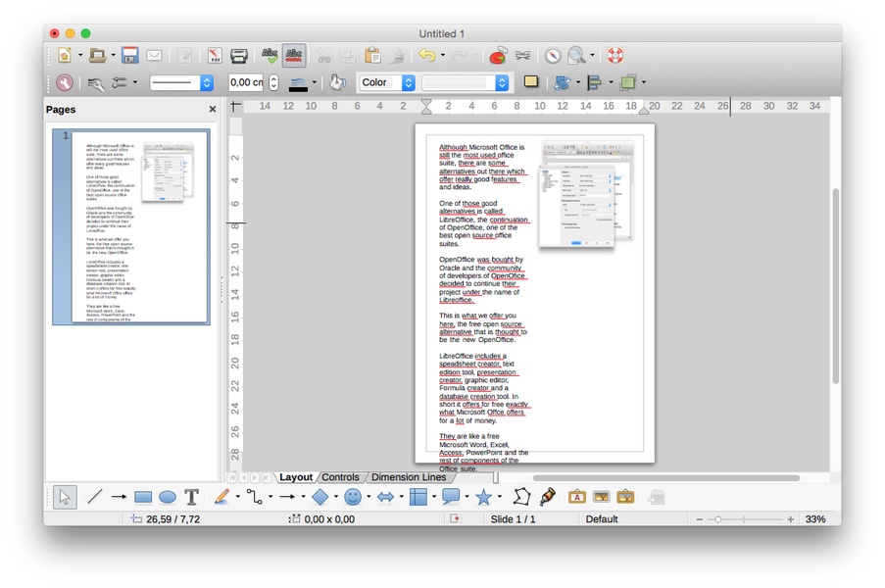The height and width of the screenshot is (588, 885).
Task: Click the line width 0,00 cm field
Action: click(x=246, y=82)
